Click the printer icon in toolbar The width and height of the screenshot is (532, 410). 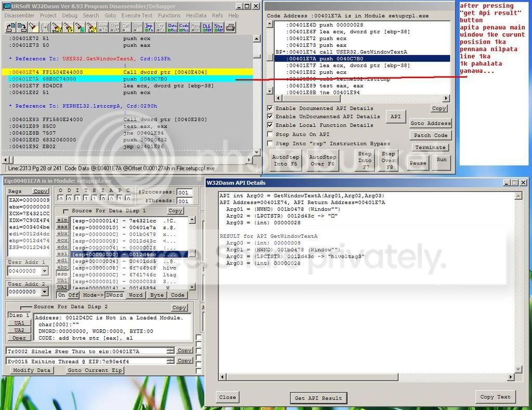[230, 27]
